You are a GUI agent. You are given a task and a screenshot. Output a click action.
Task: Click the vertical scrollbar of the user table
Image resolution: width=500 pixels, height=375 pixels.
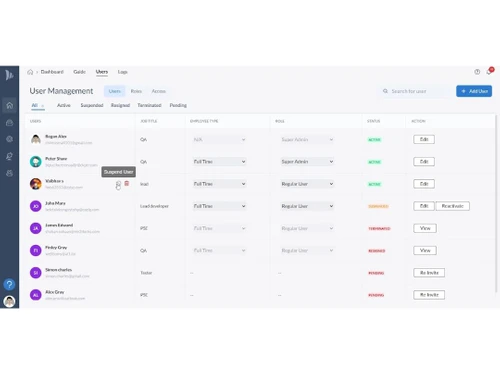496,203
